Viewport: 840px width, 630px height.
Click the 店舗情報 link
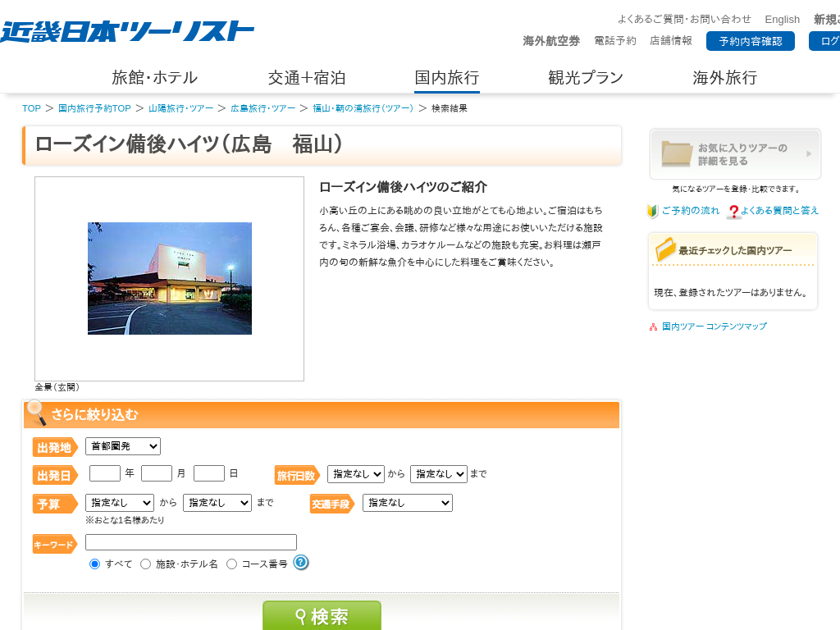[x=671, y=41]
